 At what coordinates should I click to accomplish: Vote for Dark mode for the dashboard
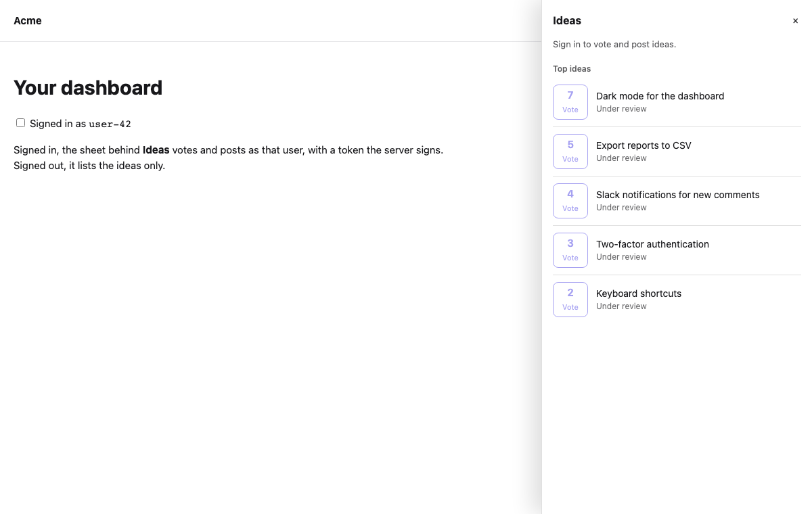click(570, 102)
